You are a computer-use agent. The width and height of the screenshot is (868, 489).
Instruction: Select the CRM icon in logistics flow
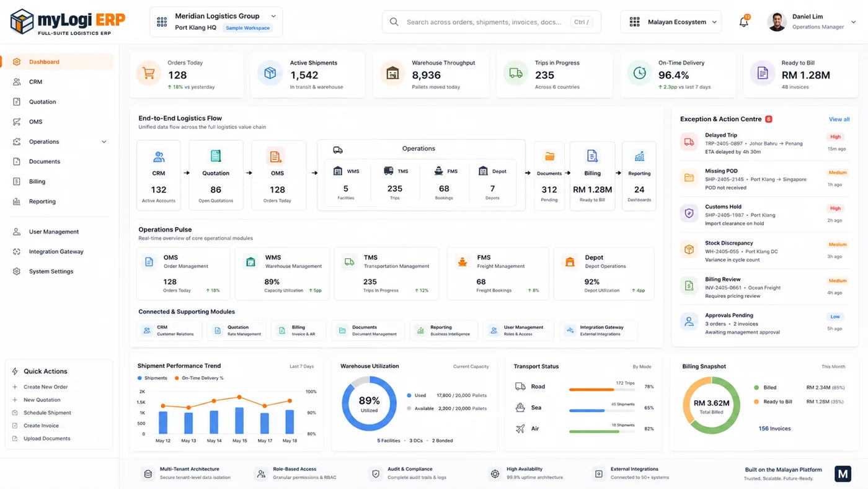(x=159, y=156)
